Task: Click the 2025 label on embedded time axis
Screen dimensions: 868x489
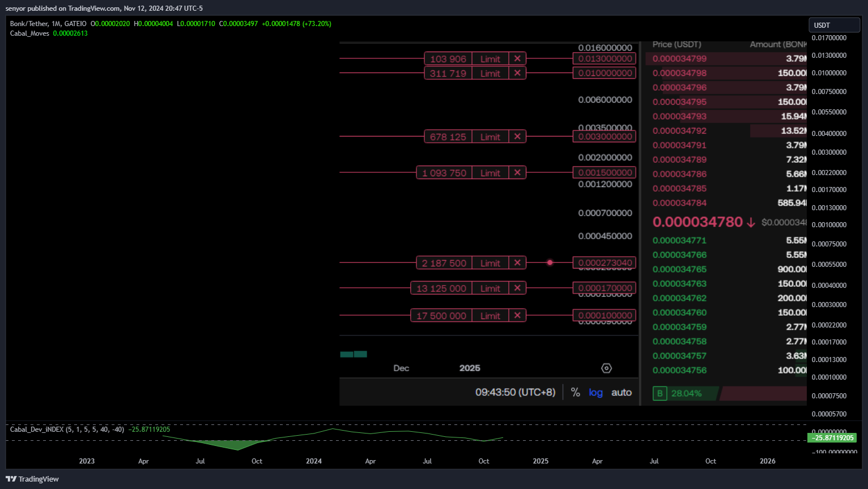Action: click(x=470, y=368)
